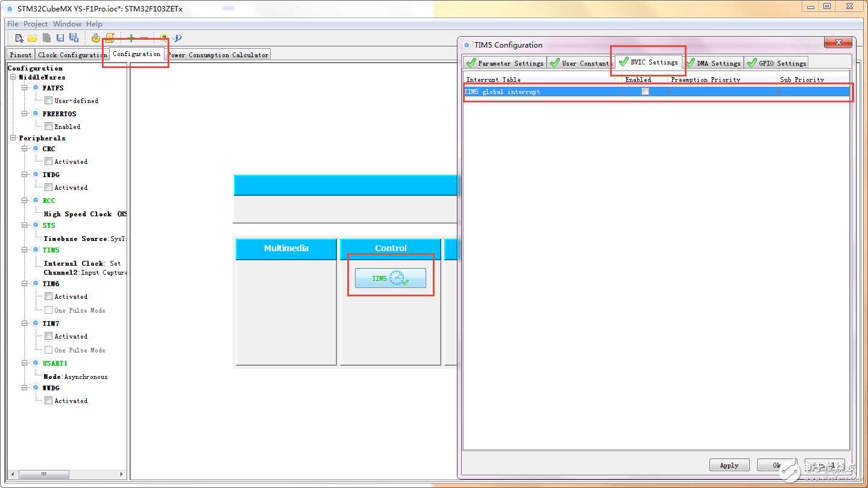
Task: Open the Help menu
Action: point(94,23)
